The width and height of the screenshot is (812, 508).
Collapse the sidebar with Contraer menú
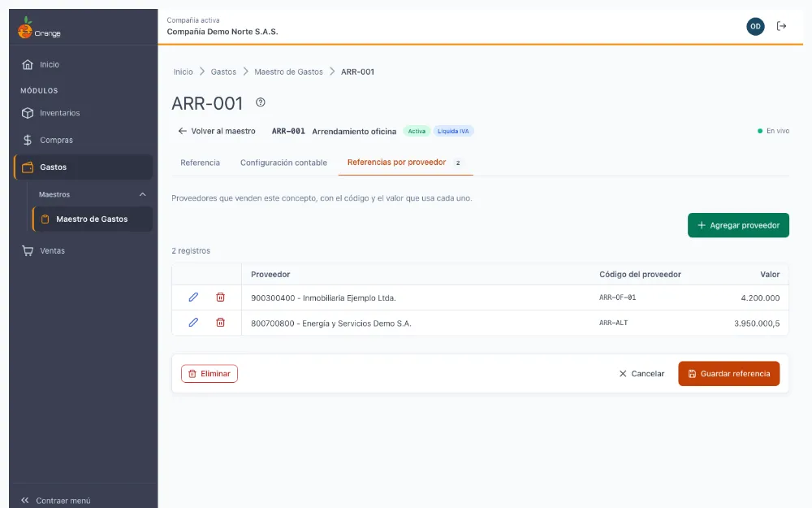coord(56,501)
